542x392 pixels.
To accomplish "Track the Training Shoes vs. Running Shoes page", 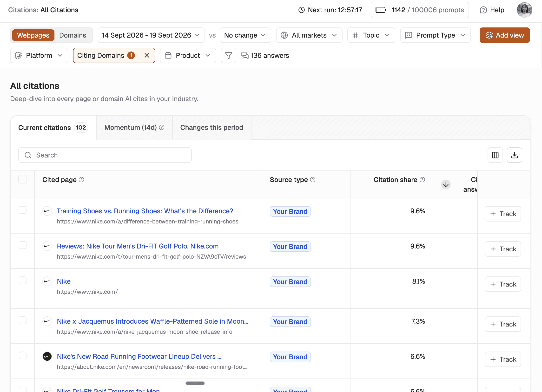I will pyautogui.click(x=503, y=214).
